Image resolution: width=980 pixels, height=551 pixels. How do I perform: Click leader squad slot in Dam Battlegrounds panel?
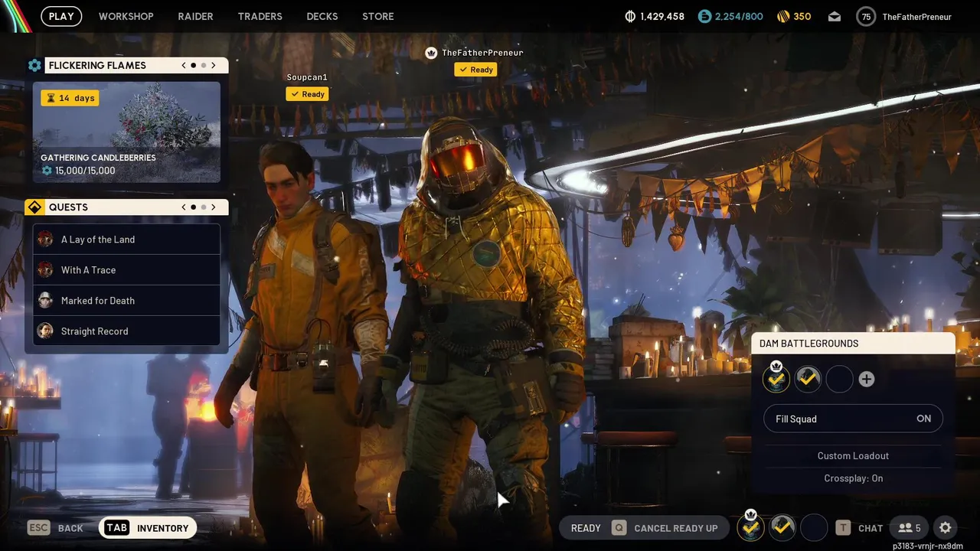pos(776,378)
